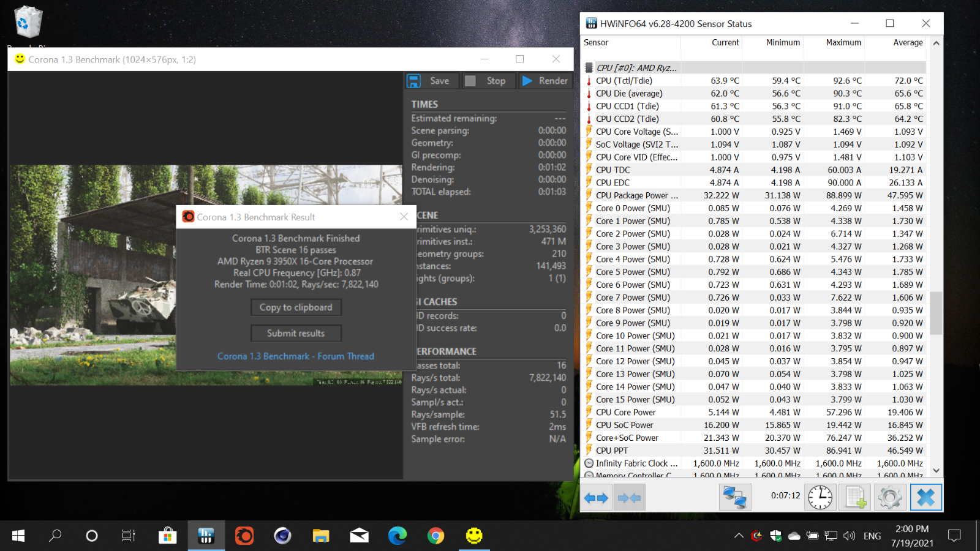The image size is (980, 551).
Task: Click the Submit results button
Action: point(296,333)
